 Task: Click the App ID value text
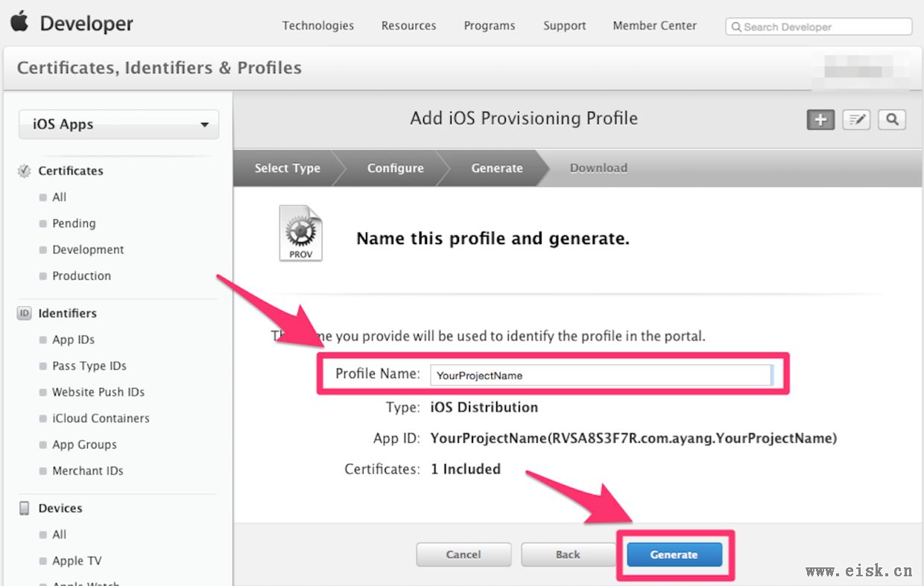[x=633, y=439]
